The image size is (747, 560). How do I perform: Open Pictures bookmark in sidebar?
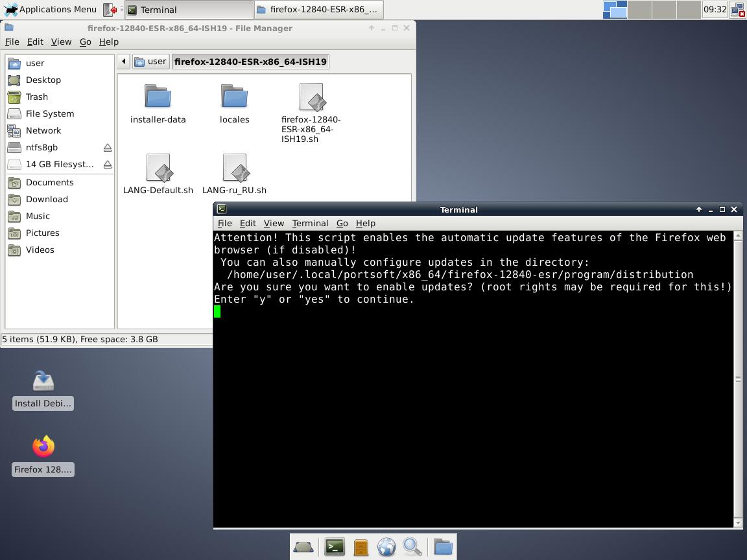[60, 233]
